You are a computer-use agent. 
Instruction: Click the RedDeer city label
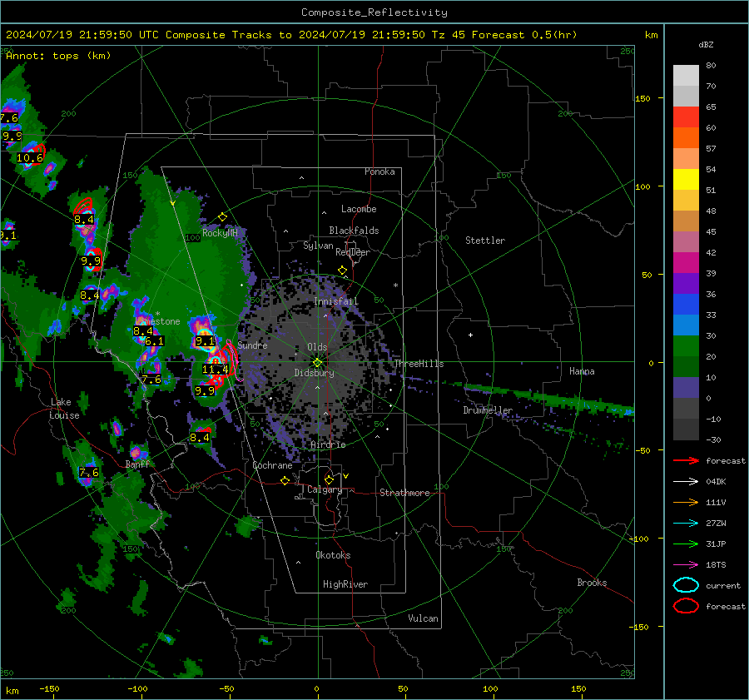(353, 252)
